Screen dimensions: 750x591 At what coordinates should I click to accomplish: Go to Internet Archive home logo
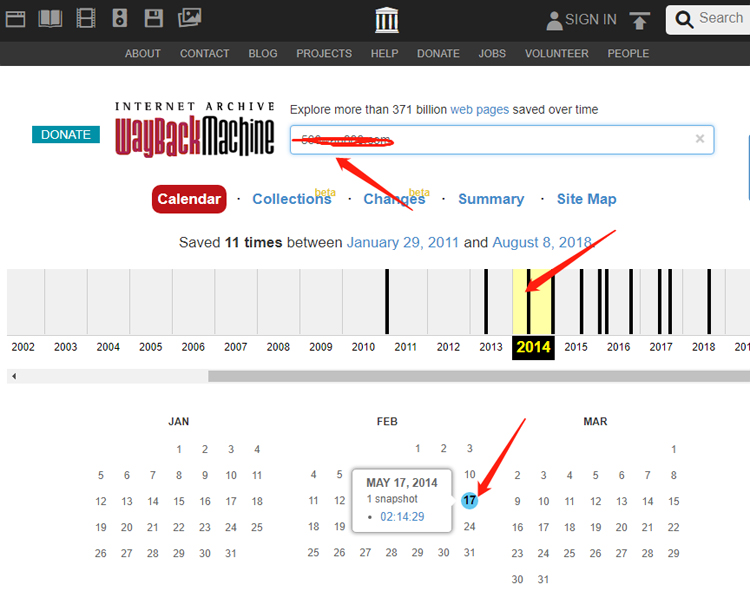386,20
